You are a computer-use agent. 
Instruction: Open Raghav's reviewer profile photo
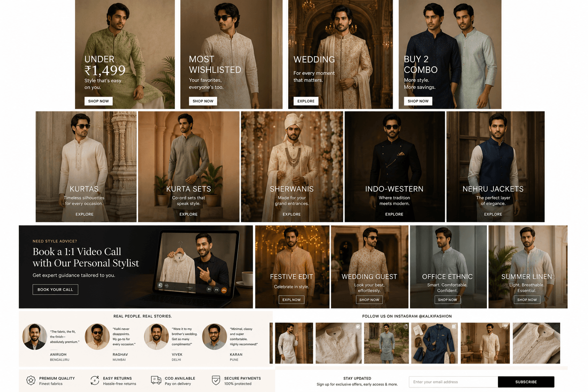coord(97,337)
